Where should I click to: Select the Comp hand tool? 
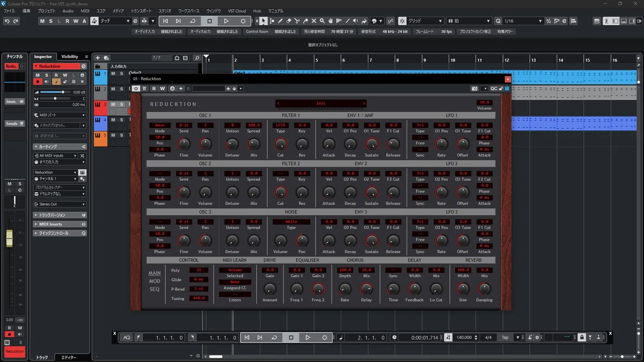pos(331,21)
